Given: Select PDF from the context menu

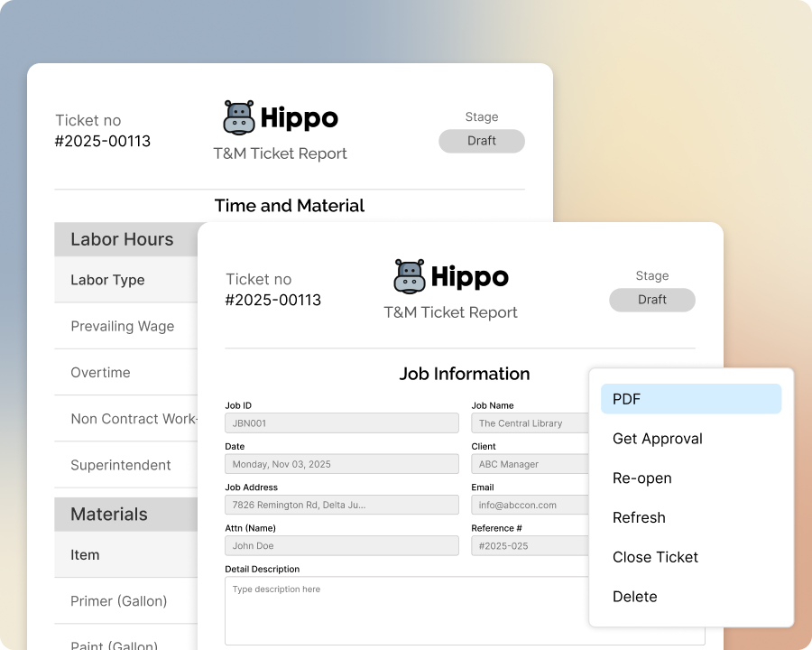Looking at the screenshot, I should pyautogui.click(x=691, y=399).
